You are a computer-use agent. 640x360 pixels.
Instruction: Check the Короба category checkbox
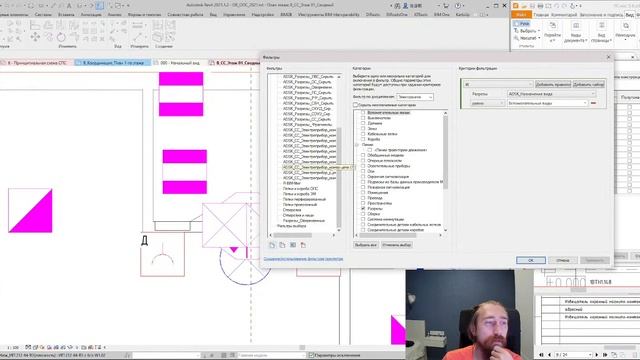[363, 139]
